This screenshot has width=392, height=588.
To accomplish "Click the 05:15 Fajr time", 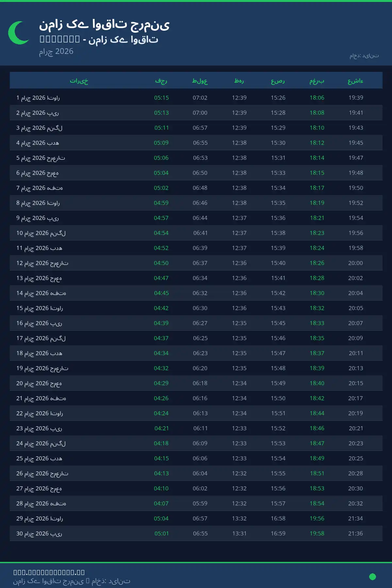I will [x=161, y=98].
